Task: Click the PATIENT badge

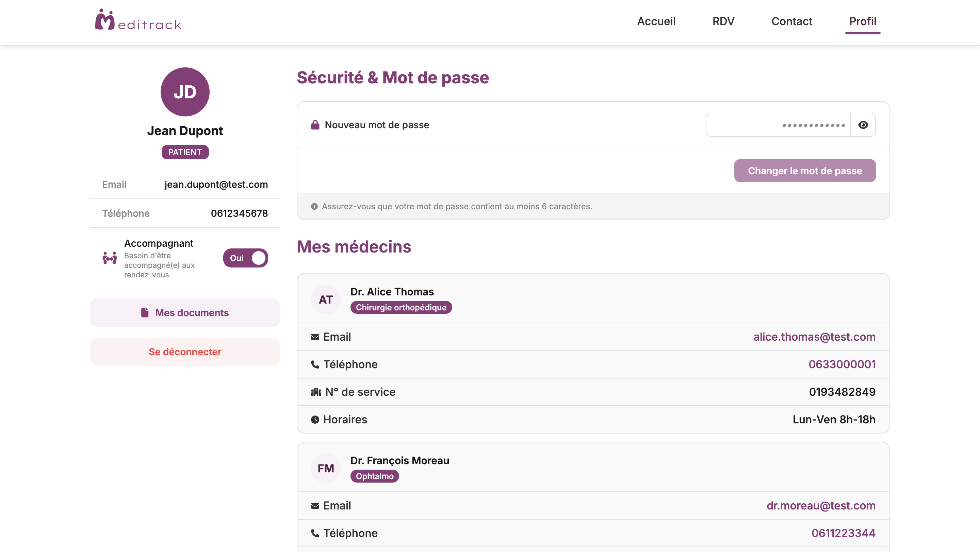Action: (185, 152)
